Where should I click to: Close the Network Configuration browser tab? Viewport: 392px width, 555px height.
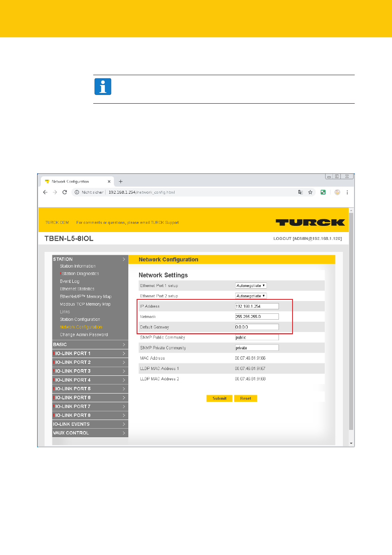point(109,182)
